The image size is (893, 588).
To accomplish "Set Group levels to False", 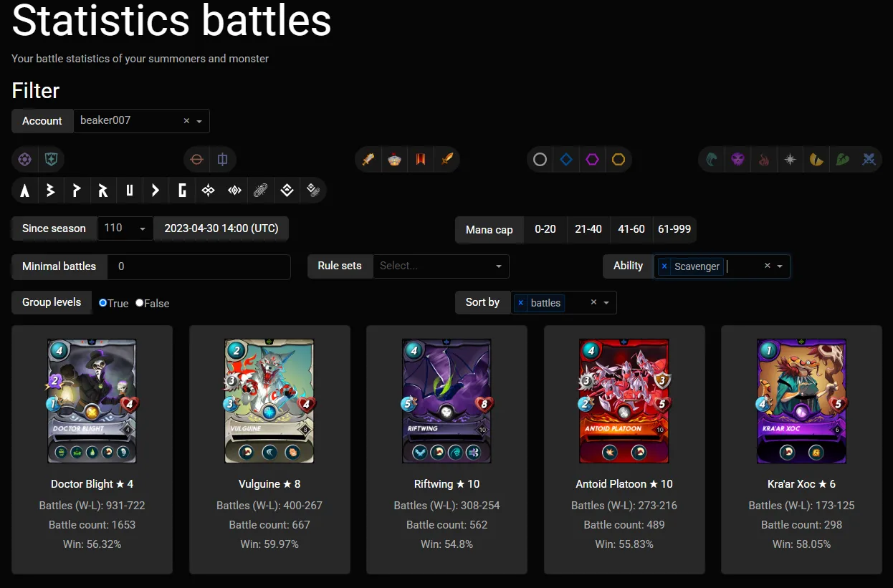I will tap(140, 303).
